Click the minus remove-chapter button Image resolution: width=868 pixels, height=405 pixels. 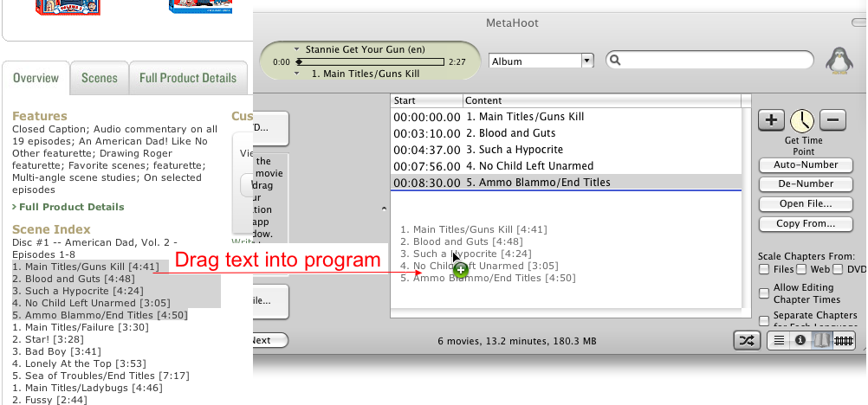[x=833, y=120]
